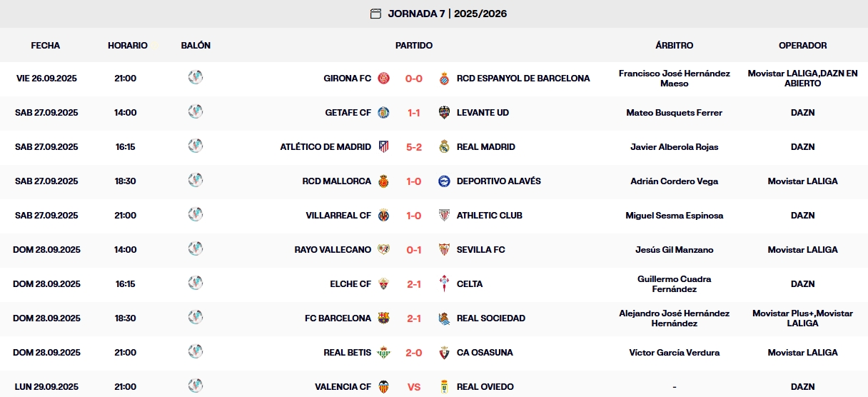Select the RCD Espanyol de Barcelona team name
The image size is (868, 397).
[x=523, y=79]
